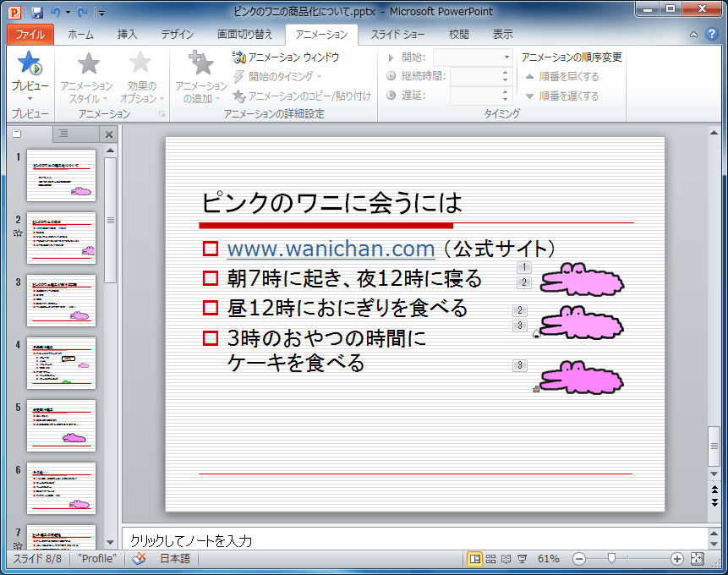Select slide 6 thumbnail
Image resolution: width=728 pixels, height=575 pixels.
point(61,488)
